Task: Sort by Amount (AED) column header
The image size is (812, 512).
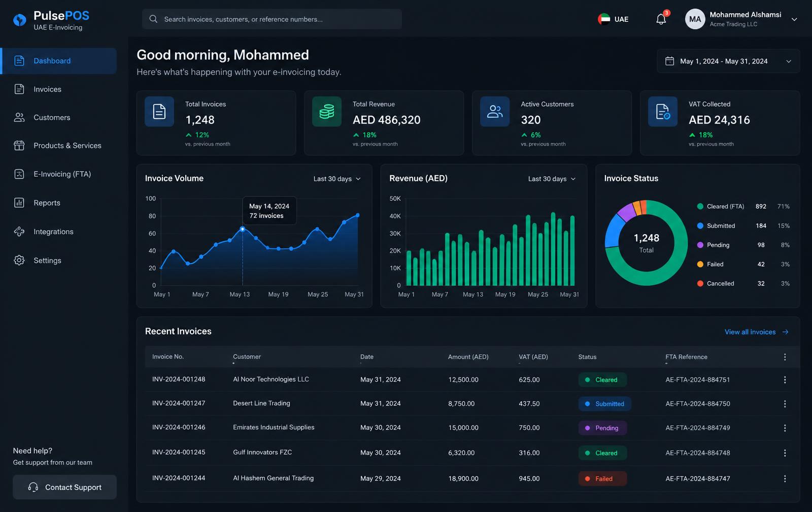Action: click(468, 357)
